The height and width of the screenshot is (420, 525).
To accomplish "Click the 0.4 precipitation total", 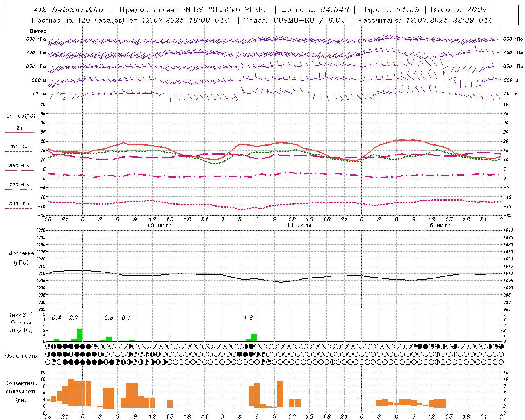I will click(57, 318).
